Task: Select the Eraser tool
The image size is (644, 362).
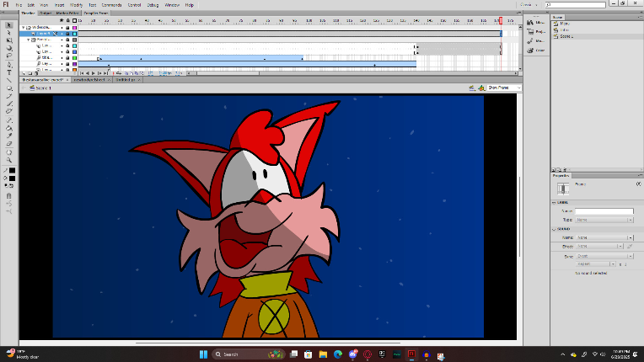Action: tap(8, 143)
